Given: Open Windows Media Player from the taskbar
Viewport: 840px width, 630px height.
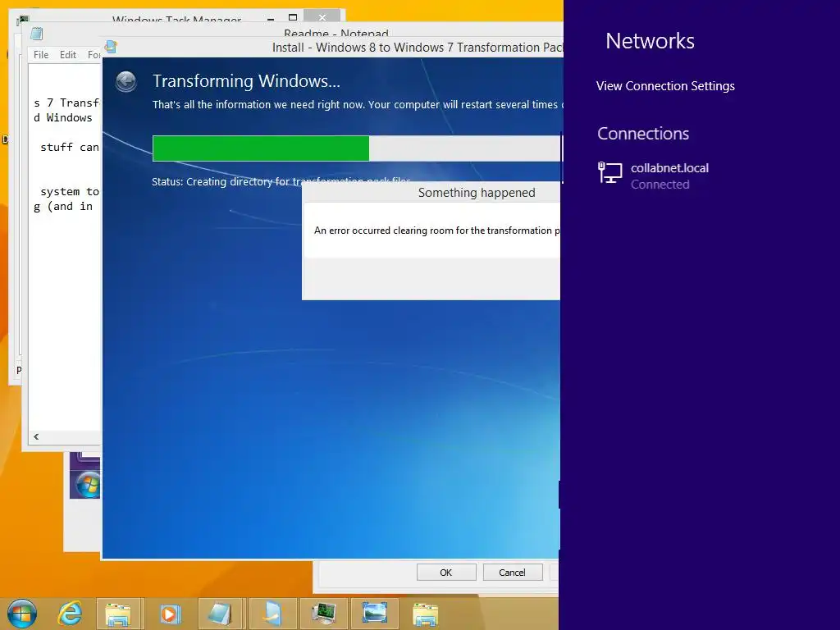Looking at the screenshot, I should pyautogui.click(x=170, y=614).
